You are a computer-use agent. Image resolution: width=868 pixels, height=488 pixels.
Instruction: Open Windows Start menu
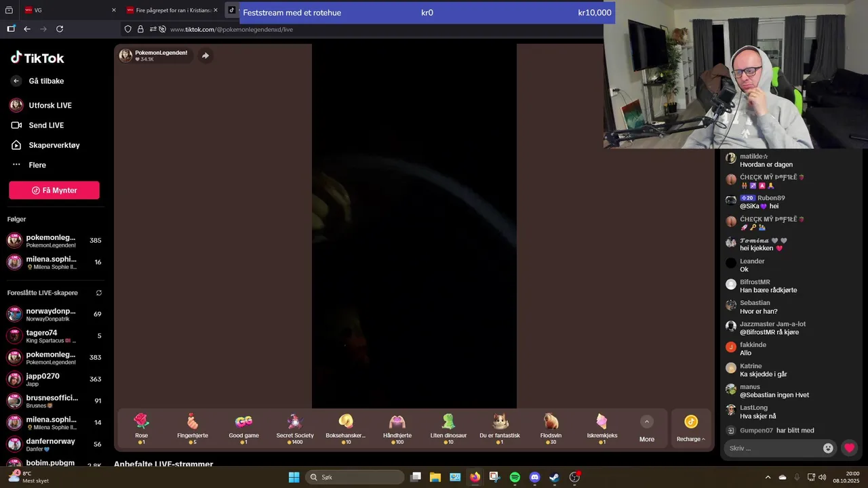294,477
